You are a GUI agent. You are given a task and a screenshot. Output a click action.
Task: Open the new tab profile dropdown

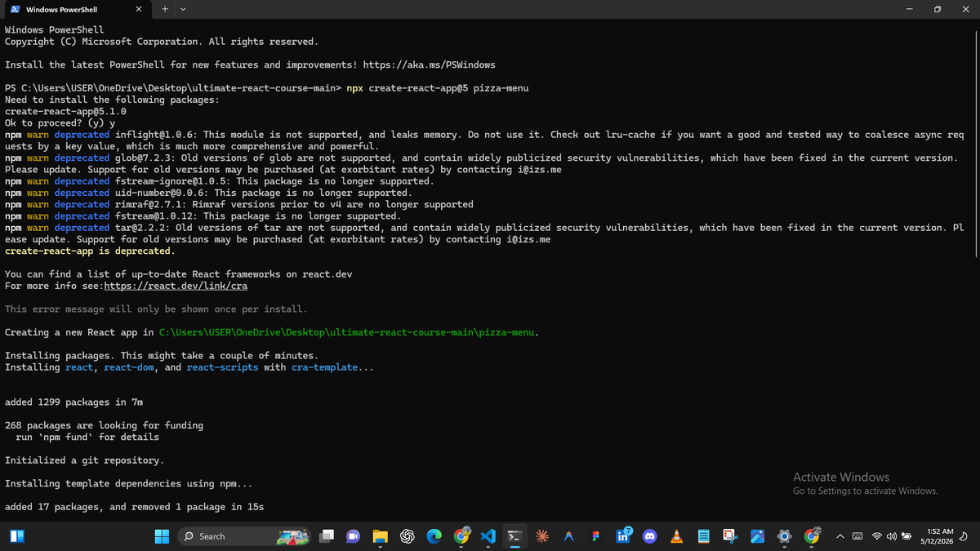(x=183, y=10)
